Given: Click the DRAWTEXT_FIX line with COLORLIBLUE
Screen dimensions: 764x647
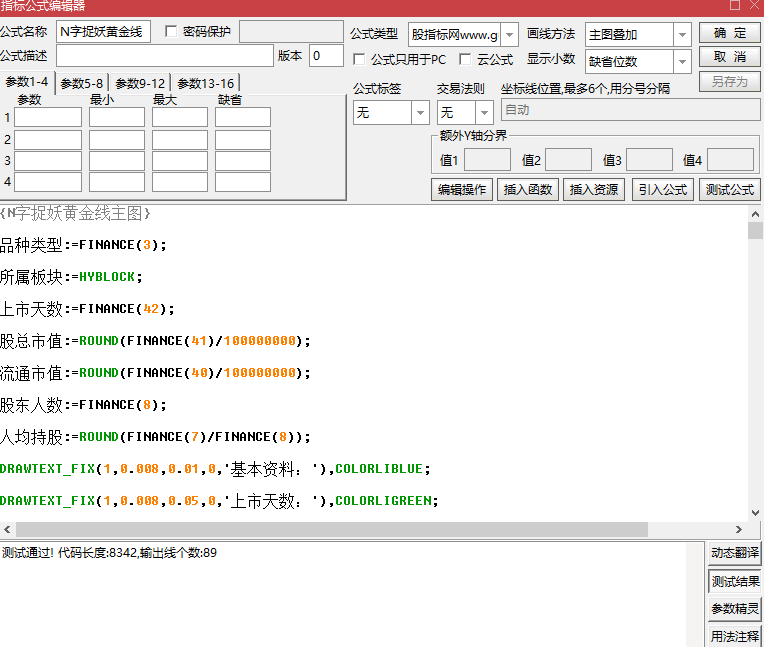Looking at the screenshot, I should 215,469.
